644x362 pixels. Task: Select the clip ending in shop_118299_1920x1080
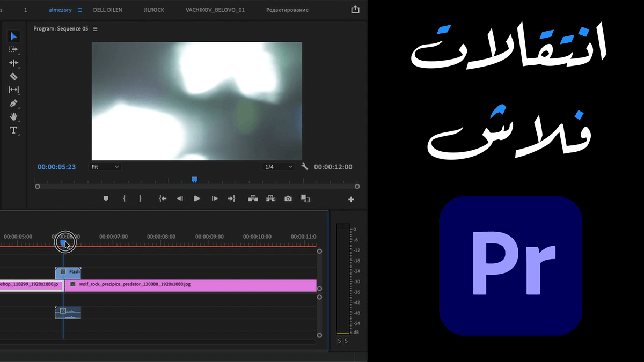pos(31,285)
